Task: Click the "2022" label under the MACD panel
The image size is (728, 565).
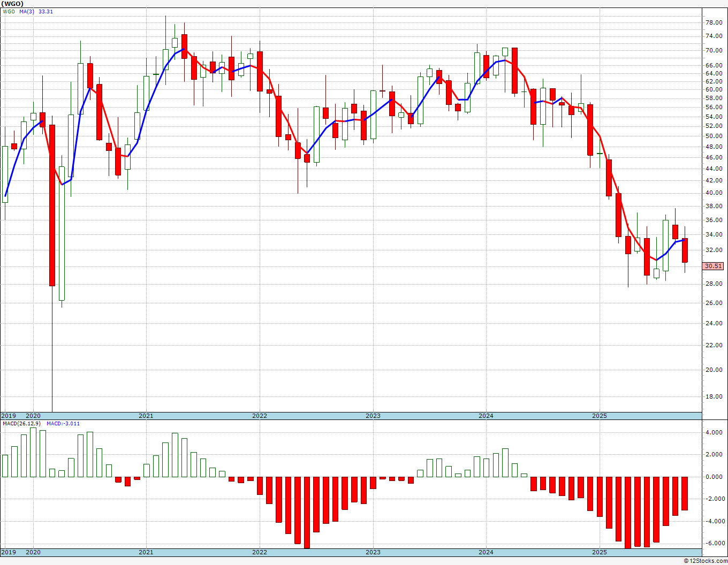Action: 260,552
